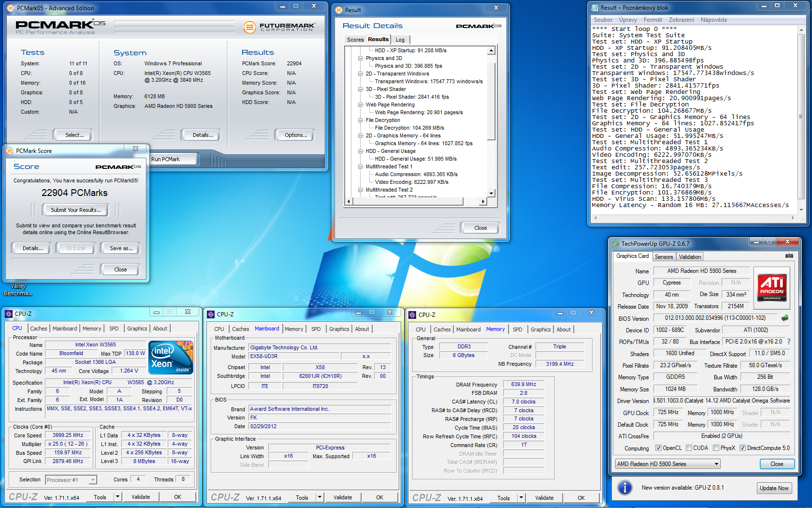Open the Caches tab in CPU-Z CPU window

39,329
